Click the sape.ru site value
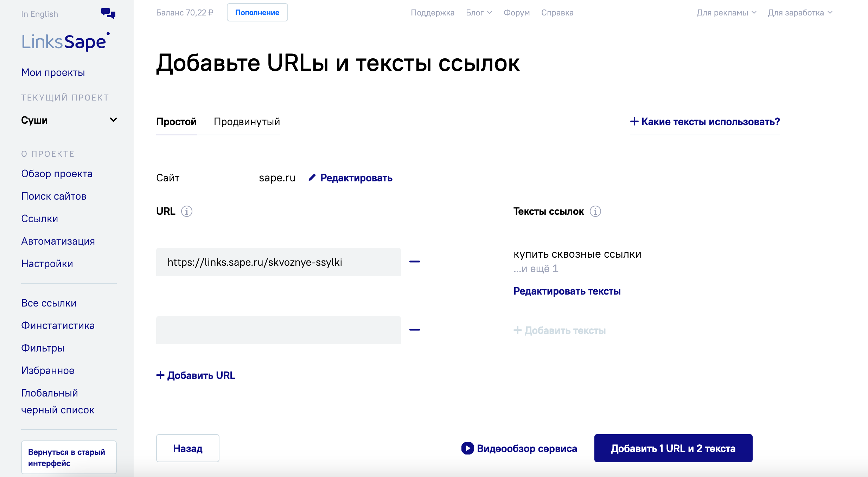 (277, 178)
